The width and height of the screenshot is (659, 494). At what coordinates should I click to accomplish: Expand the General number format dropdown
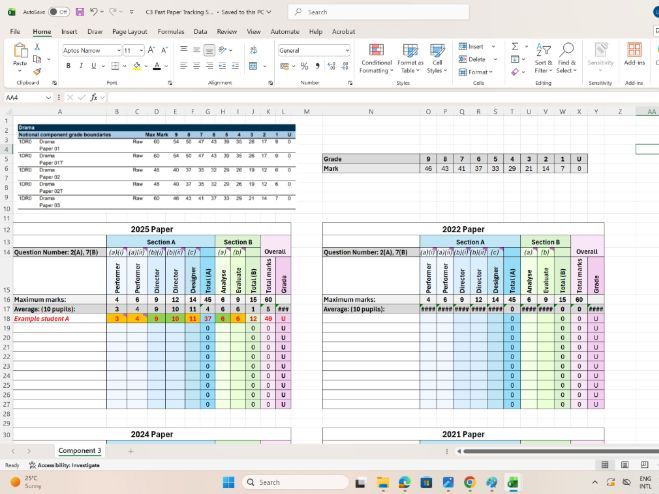347,50
